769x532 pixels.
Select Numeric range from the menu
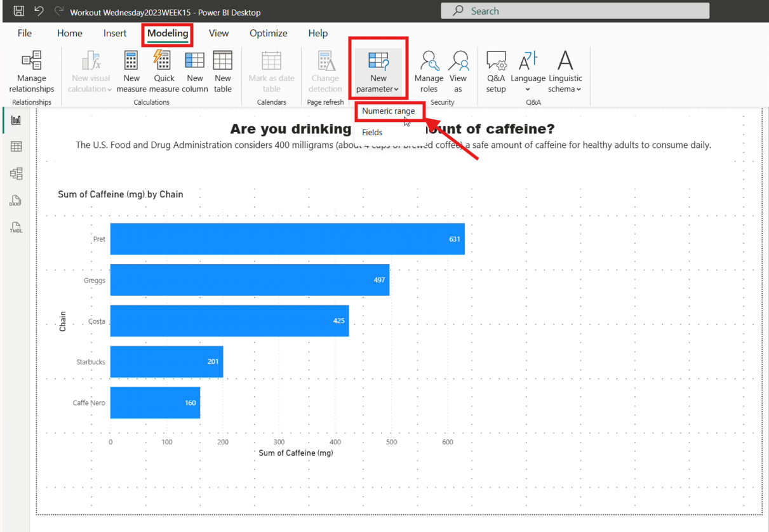point(388,111)
